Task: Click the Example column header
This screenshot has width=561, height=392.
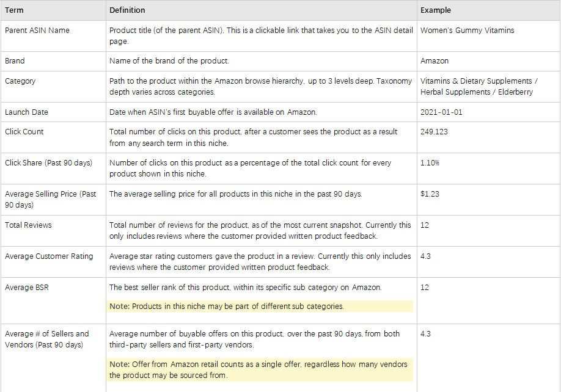Action: coord(436,10)
